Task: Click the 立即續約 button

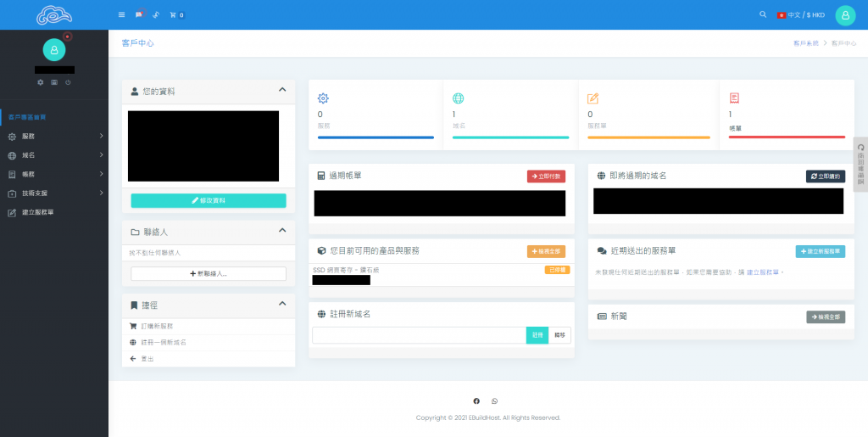Action: (826, 176)
